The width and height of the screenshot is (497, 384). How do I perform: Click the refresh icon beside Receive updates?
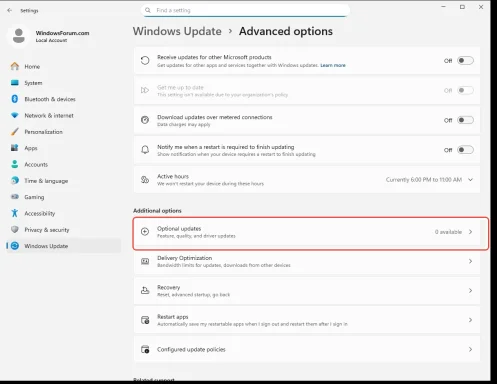pyautogui.click(x=145, y=61)
